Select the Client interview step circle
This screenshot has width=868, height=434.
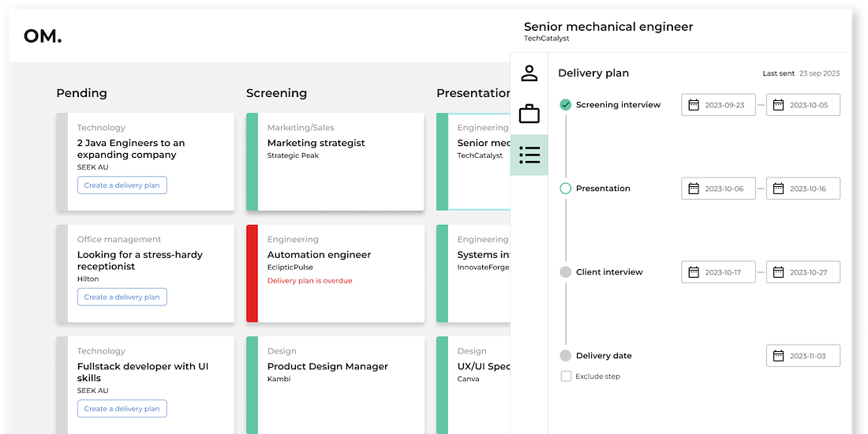point(565,272)
